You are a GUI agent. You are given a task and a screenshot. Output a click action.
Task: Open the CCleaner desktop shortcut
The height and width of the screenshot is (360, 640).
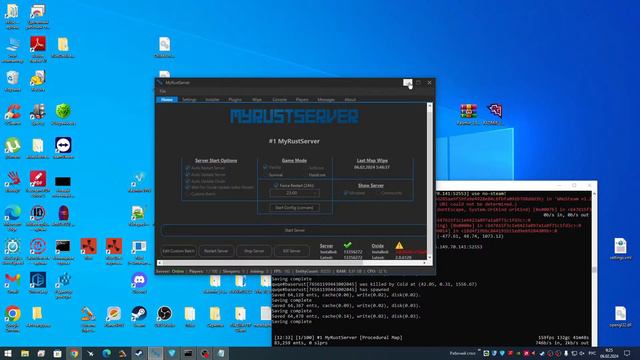[13, 114]
